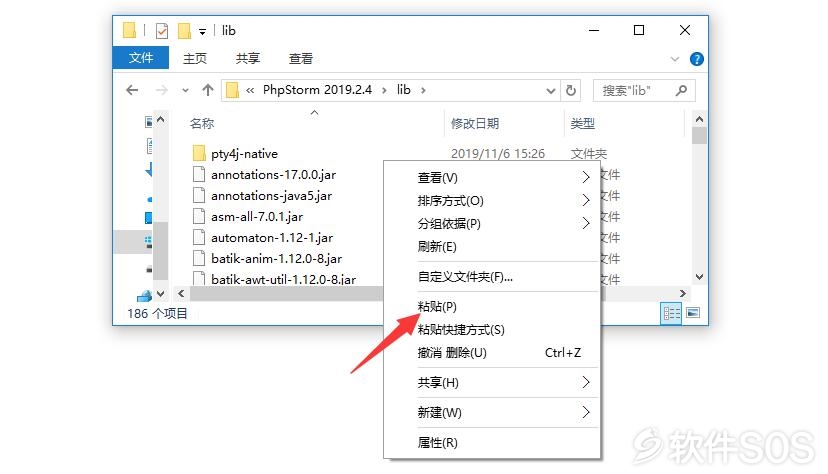This screenshot has width=828, height=474.
Task: Open the 文件 ribbon tab
Action: click(x=141, y=58)
